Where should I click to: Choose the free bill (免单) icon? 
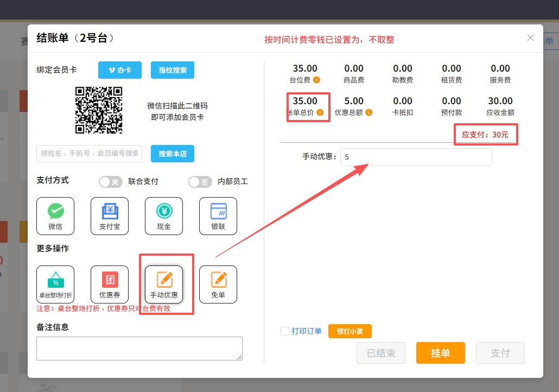(x=218, y=284)
